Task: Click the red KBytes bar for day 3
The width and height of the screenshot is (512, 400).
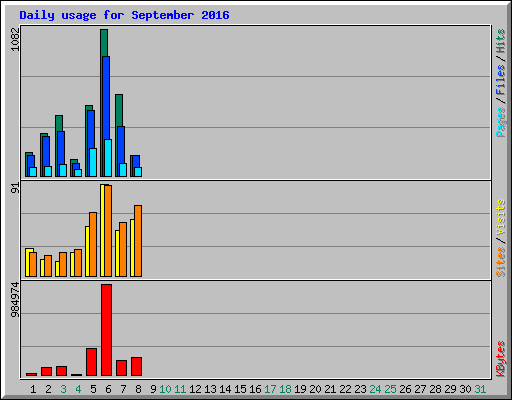Action: click(x=61, y=371)
